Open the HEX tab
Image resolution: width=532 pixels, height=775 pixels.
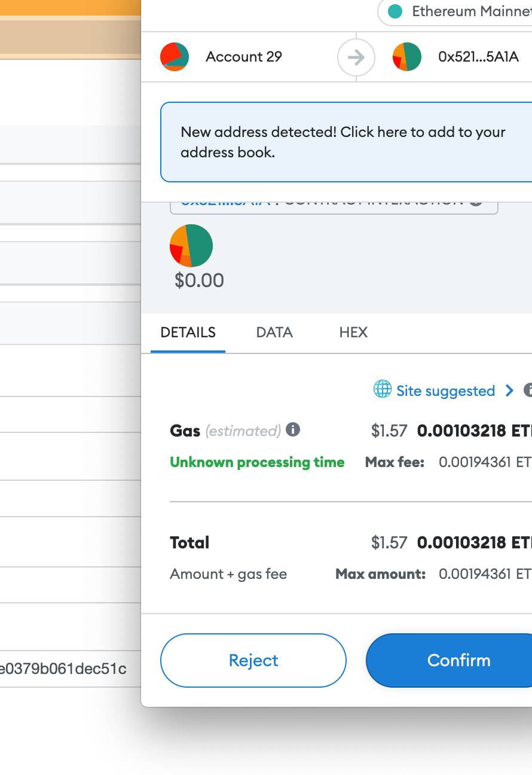(353, 332)
